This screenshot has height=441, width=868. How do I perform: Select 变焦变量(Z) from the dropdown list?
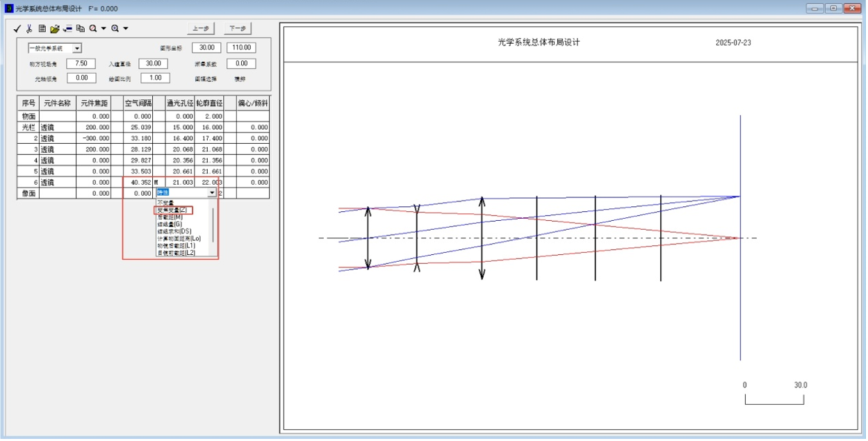(x=173, y=210)
